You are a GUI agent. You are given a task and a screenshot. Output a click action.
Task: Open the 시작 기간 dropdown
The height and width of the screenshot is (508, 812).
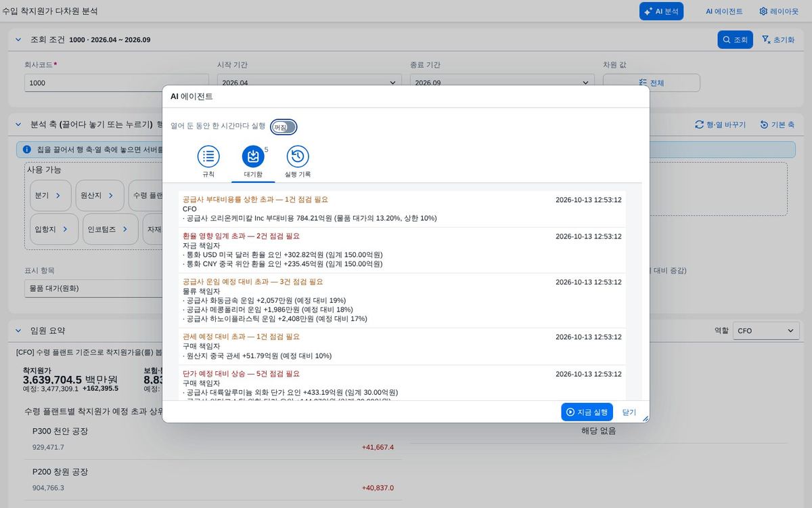click(x=309, y=83)
